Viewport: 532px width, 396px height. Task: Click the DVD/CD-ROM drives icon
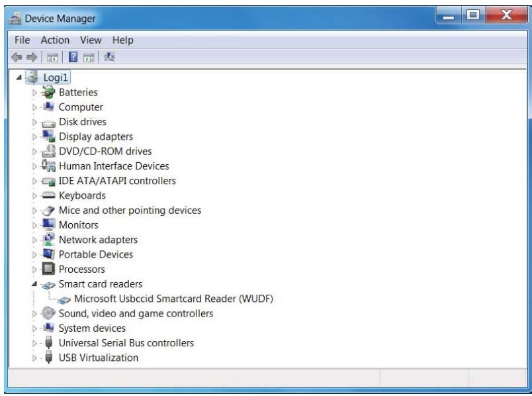click(48, 151)
